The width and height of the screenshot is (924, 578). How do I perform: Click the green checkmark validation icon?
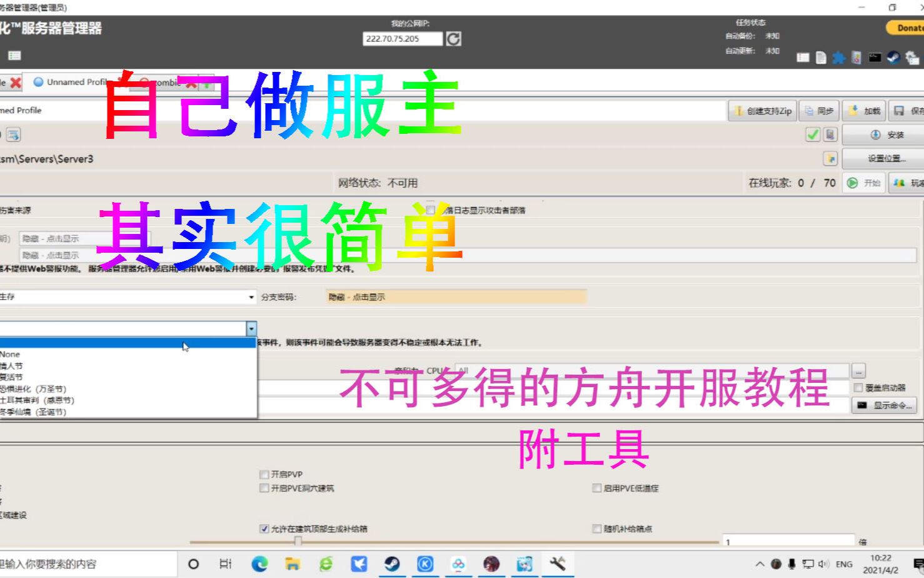pos(813,134)
